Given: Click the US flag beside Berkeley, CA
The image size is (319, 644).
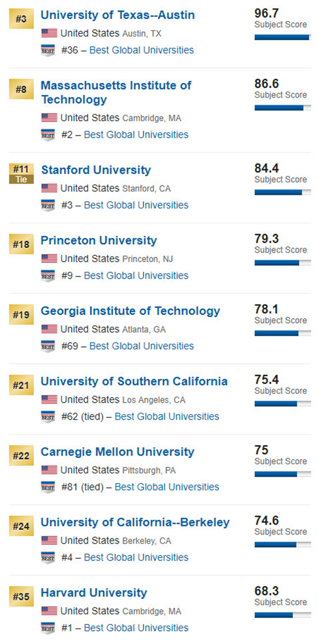Looking at the screenshot, I should pos(49,540).
